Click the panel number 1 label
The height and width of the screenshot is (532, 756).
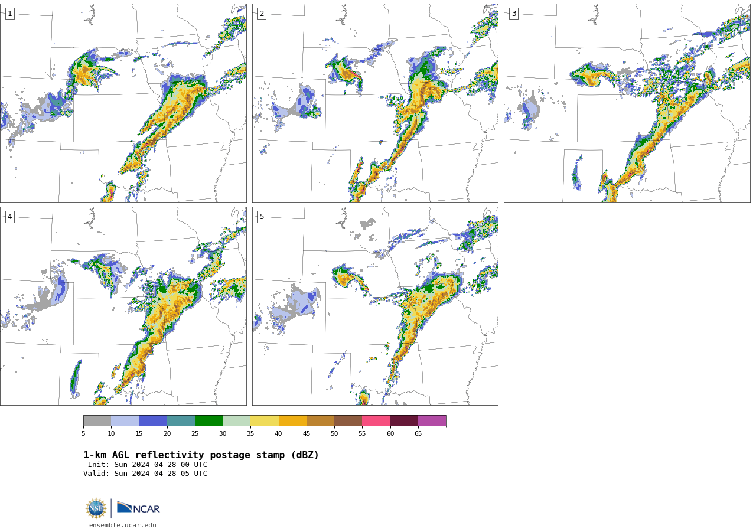9,14
